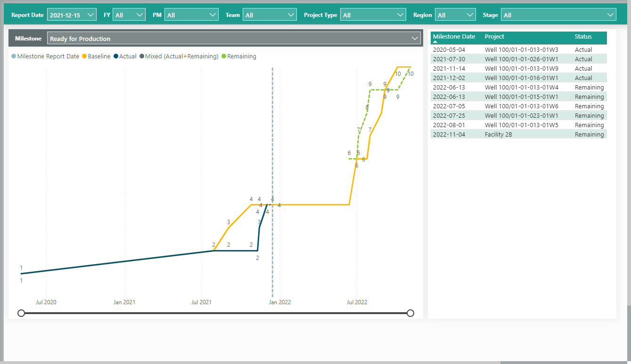Image resolution: width=631 pixels, height=364 pixels.
Task: Expand the Team filter dropdown
Action: coord(270,15)
